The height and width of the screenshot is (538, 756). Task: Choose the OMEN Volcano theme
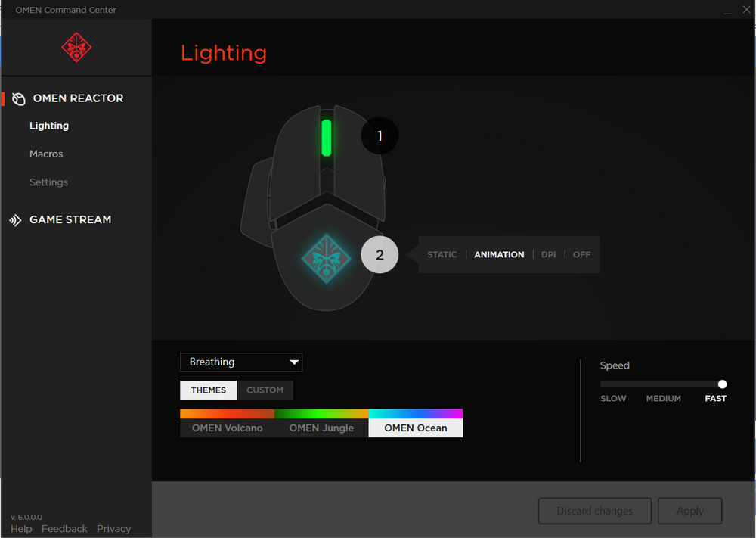point(227,423)
